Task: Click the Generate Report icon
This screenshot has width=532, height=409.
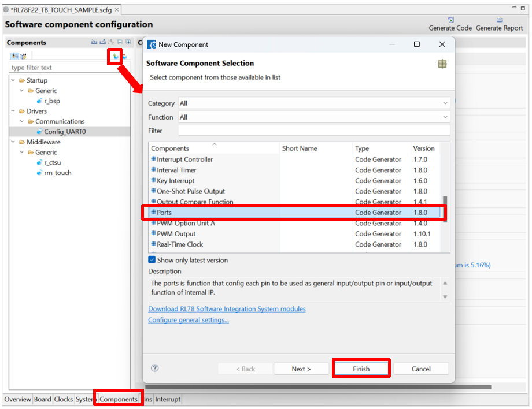Action: [499, 20]
